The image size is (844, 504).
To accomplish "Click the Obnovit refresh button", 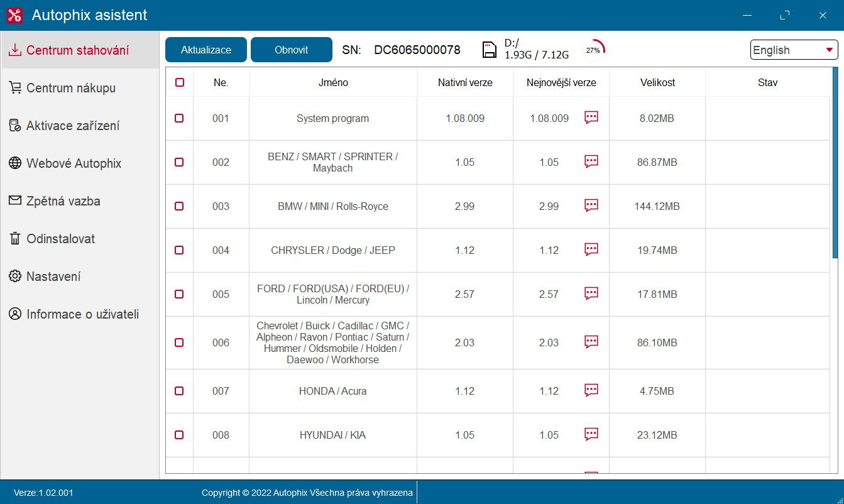I will (291, 50).
